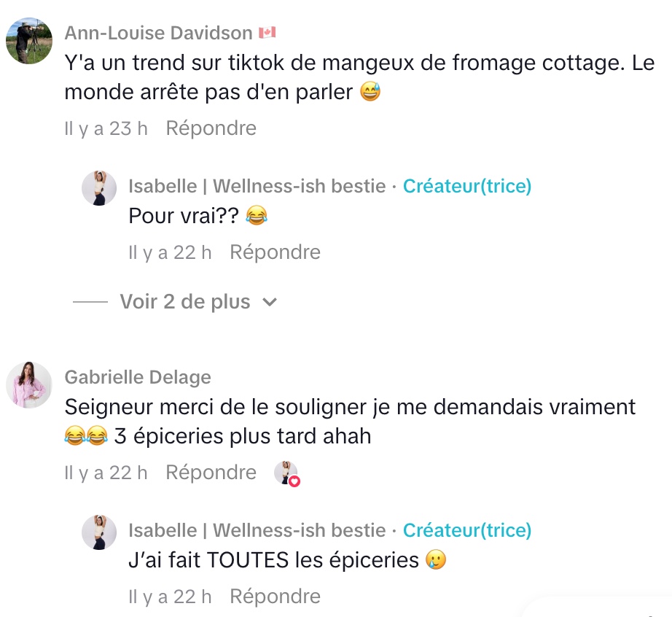Open Gabrielle Delage's profile avatar
This screenshot has height=617, width=672.
coord(29,384)
